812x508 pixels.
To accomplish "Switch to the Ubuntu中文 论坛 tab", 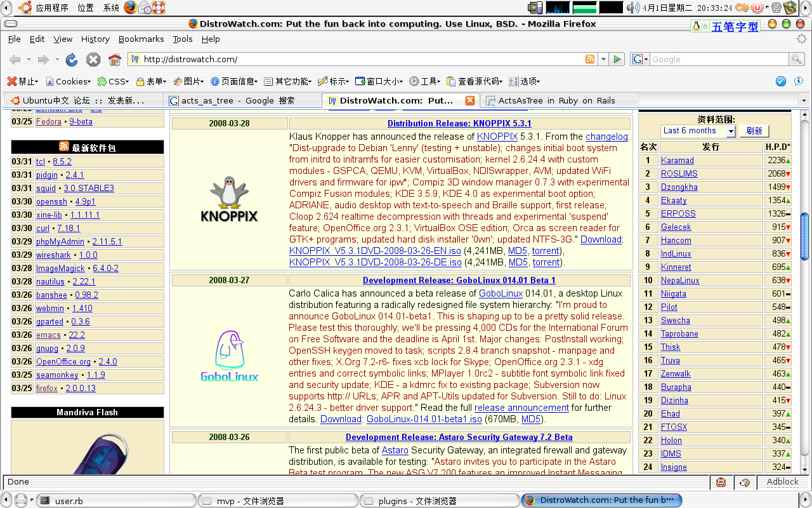I will click(83, 100).
